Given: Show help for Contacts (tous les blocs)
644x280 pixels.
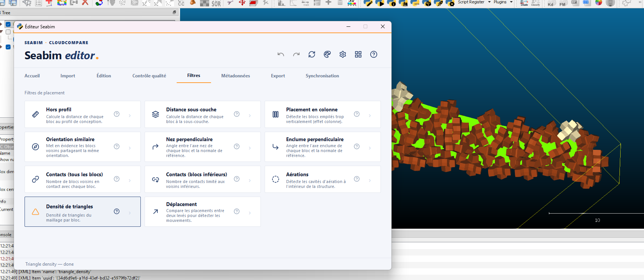Looking at the screenshot, I should click(117, 179).
